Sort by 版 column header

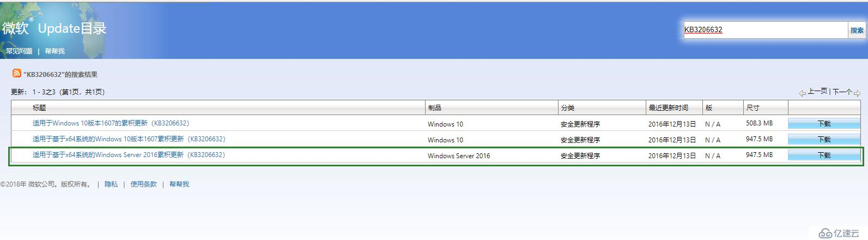point(709,108)
